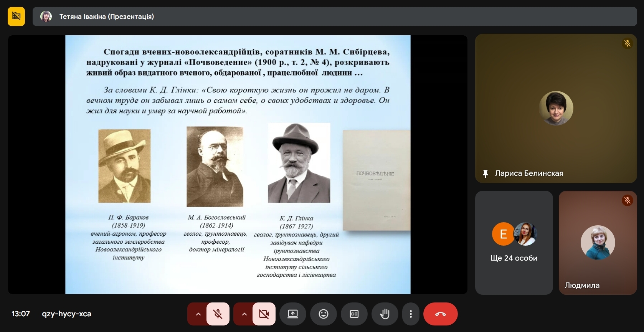Viewport: 644px width, 332px height.
Task: Open more options menu
Action: coord(411,314)
